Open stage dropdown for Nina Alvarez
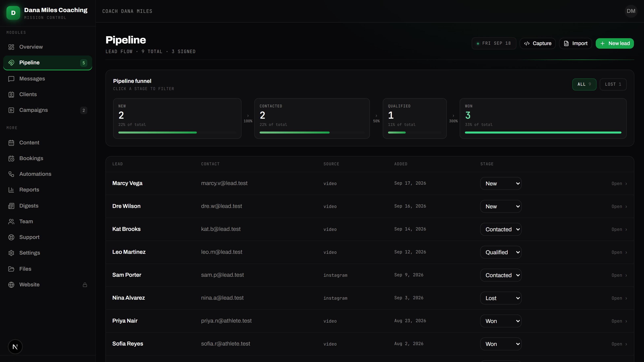The image size is (644, 362). click(501, 298)
